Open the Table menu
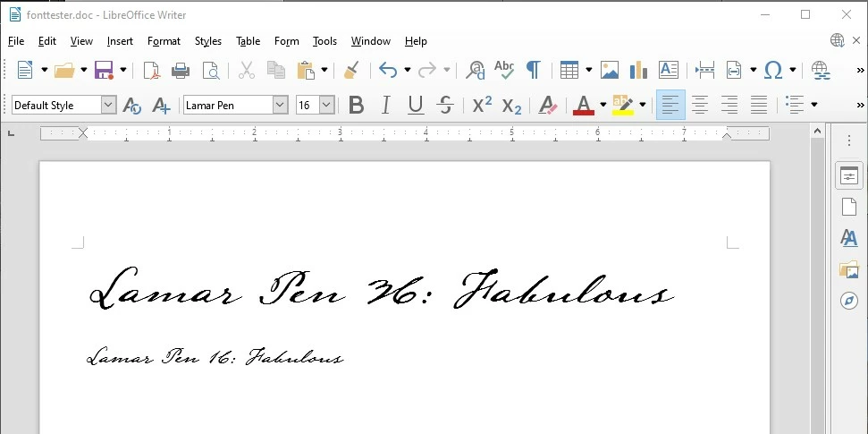Image resolution: width=868 pixels, height=434 pixels. click(x=248, y=41)
